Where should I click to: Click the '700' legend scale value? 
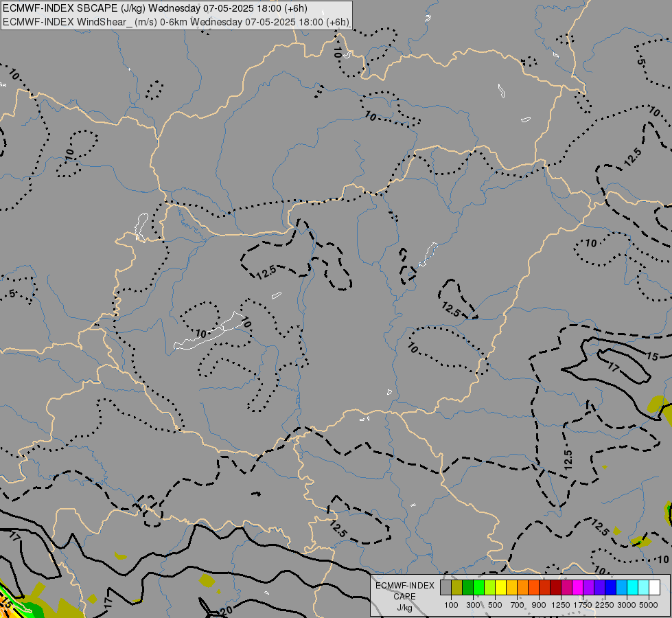point(518,605)
